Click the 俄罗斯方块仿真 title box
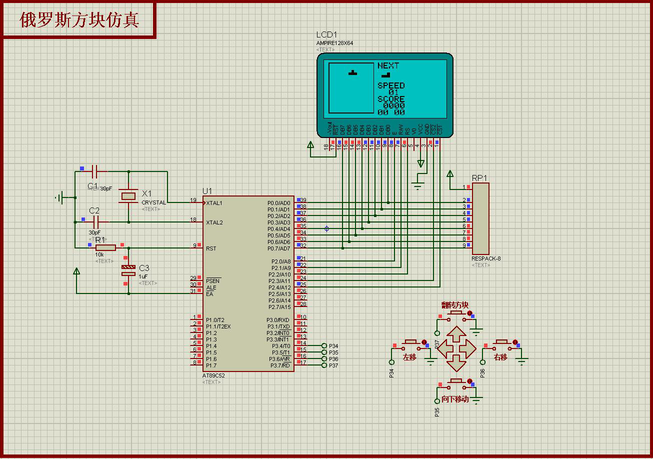Viewport: 653px width, 459px height. coord(79,20)
